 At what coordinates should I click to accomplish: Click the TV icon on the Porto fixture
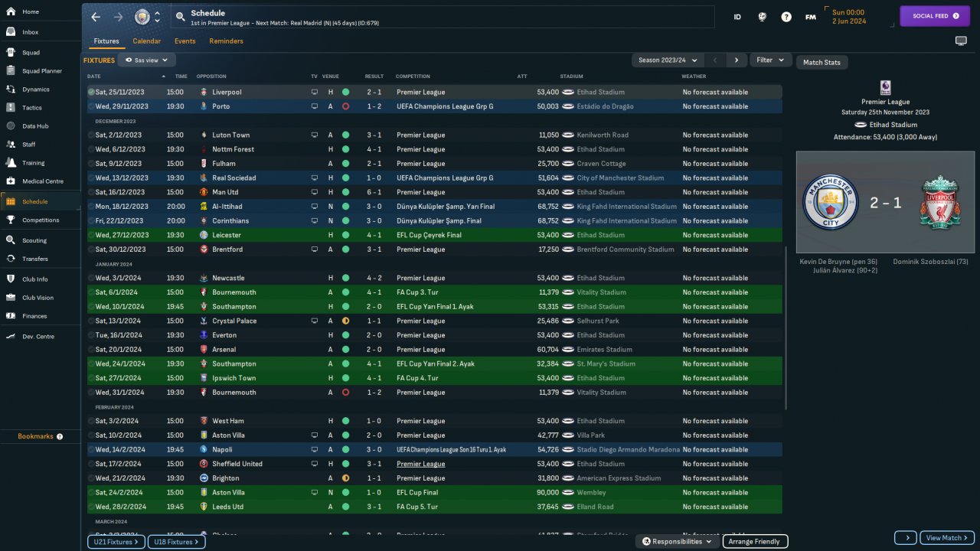314,106
